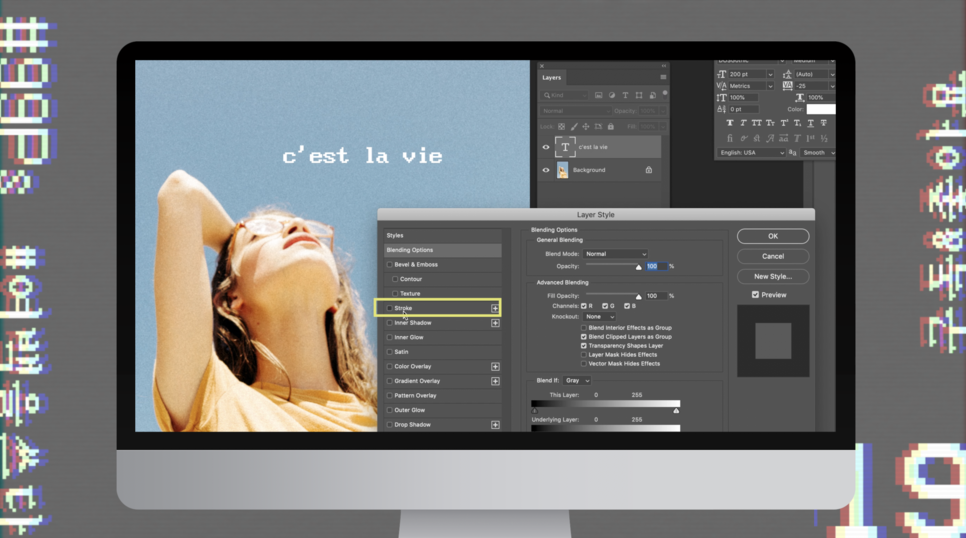
Task: Apply Subscript style icon
Action: pyautogui.click(x=797, y=123)
